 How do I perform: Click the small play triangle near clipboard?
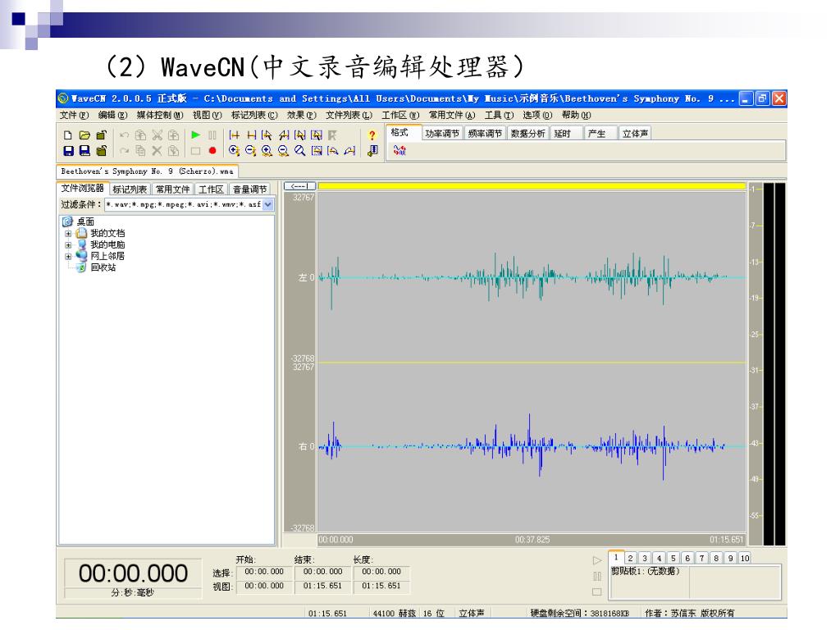tap(597, 560)
